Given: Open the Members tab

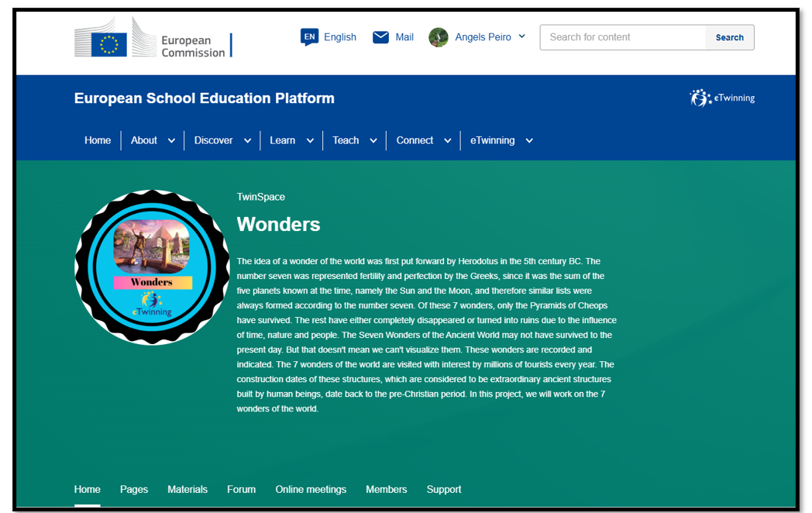Looking at the screenshot, I should pos(386,489).
